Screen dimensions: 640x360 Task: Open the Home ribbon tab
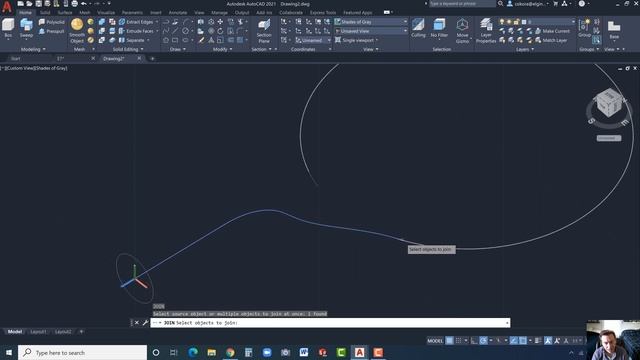tap(25, 13)
